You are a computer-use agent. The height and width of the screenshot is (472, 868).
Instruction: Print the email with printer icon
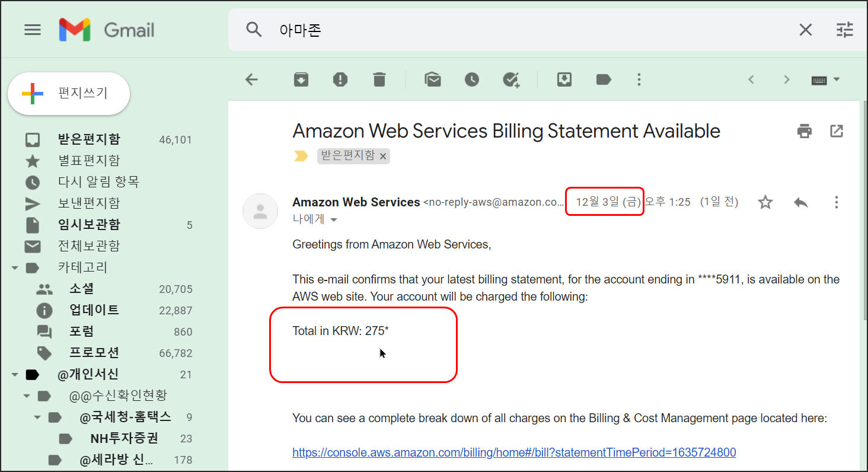tap(805, 131)
